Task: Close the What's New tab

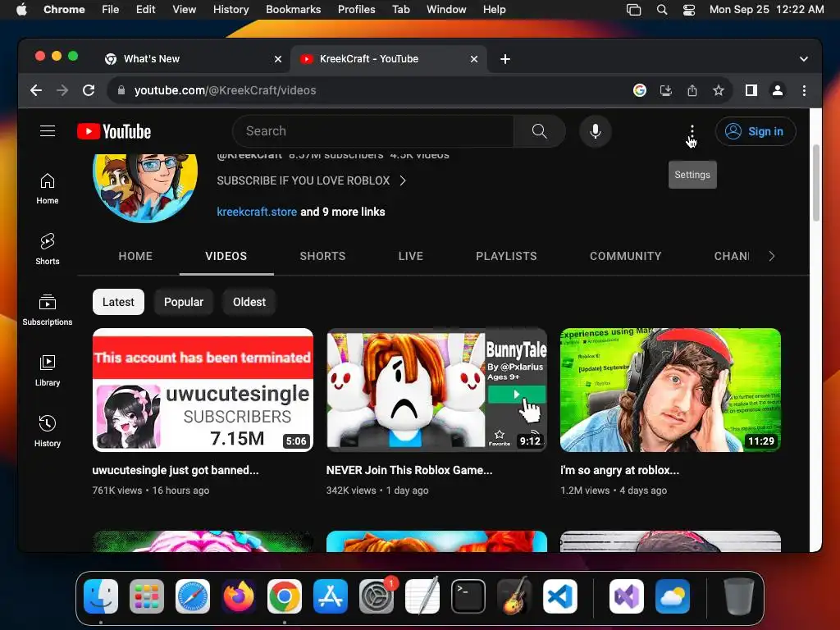Action: point(278,59)
